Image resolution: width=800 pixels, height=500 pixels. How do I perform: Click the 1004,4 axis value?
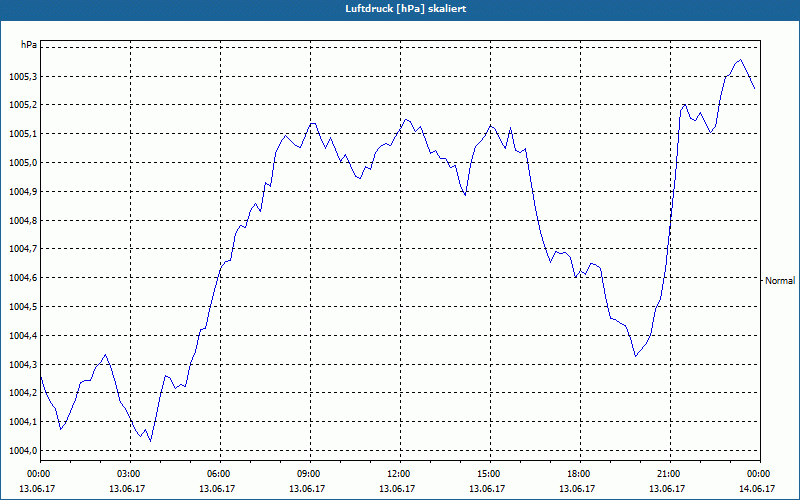click(22, 336)
